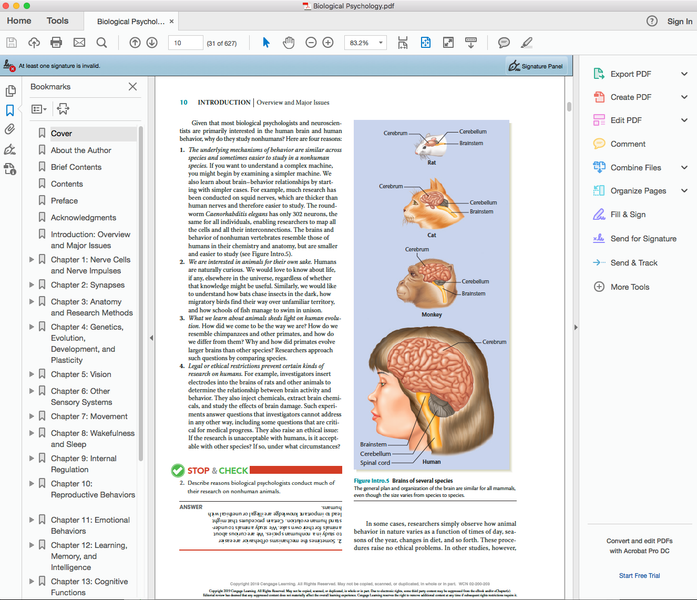
Task: Toggle the Bookmarks sidebar icon
Action: click(x=10, y=110)
